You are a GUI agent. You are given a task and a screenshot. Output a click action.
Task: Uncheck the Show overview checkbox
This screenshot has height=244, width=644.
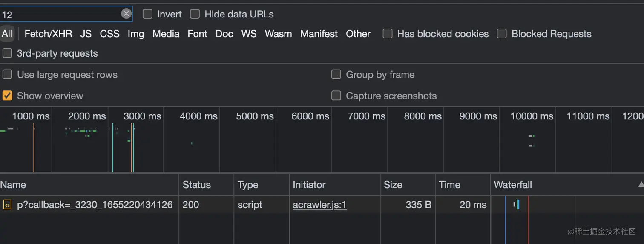(x=7, y=96)
